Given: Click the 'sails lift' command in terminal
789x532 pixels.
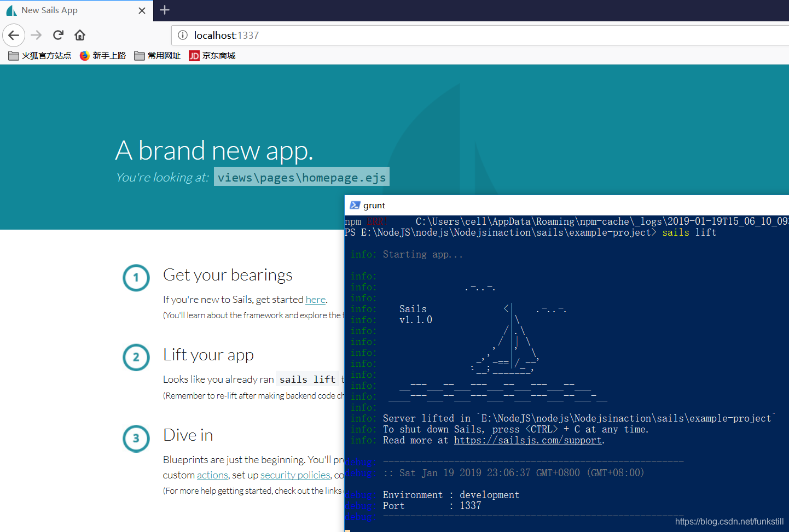Looking at the screenshot, I should tap(689, 233).
